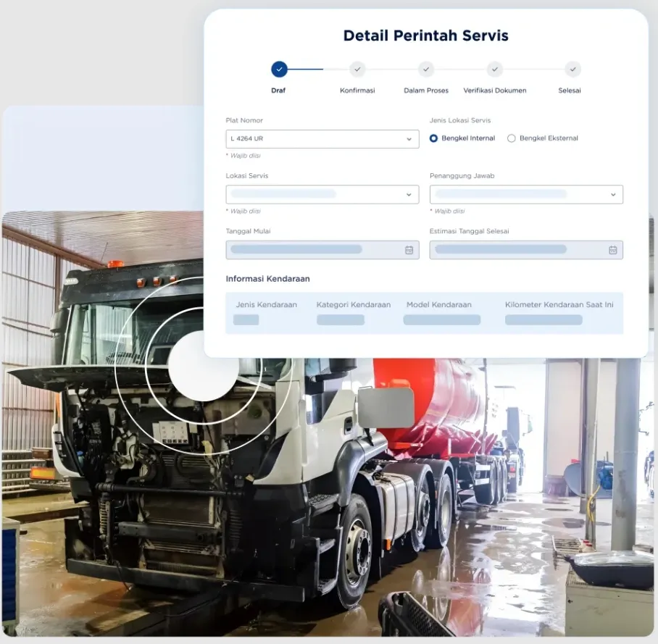The image size is (658, 644).
Task: Click the Penanggung Jawab field label
Action: 462,176
